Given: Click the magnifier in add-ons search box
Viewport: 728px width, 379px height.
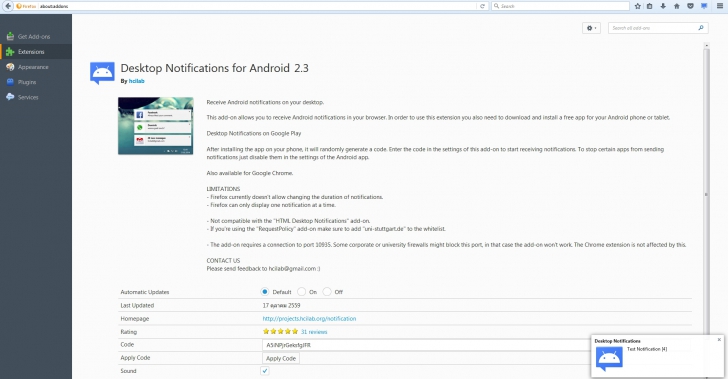Looking at the screenshot, I should tap(701, 28).
